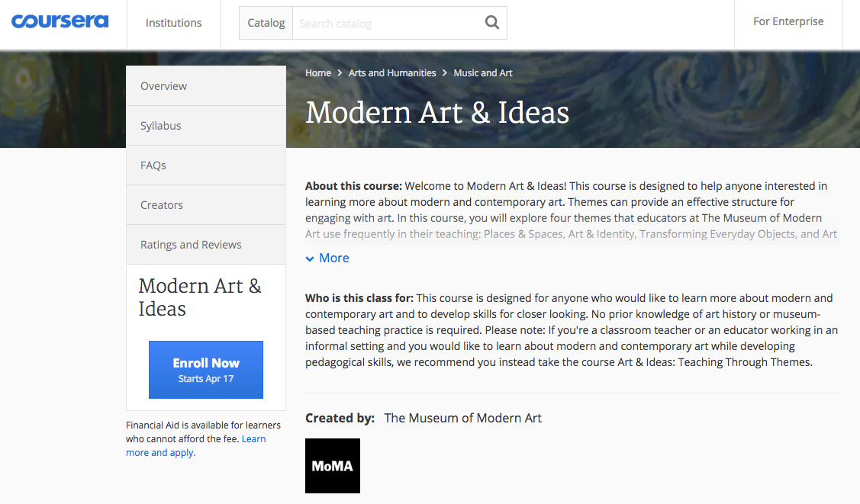860x504 pixels.
Task: Click the Enroll Now button
Action: click(206, 370)
